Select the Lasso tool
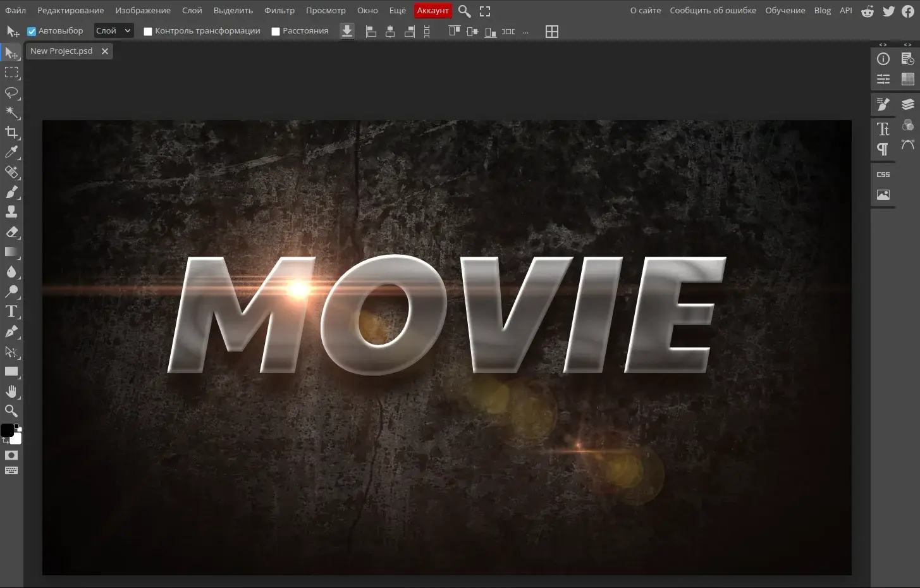The width and height of the screenshot is (920, 588). 11,93
